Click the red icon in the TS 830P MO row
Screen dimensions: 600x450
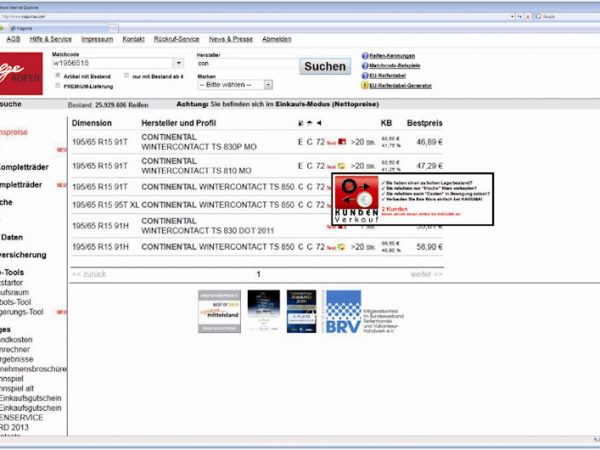point(342,142)
